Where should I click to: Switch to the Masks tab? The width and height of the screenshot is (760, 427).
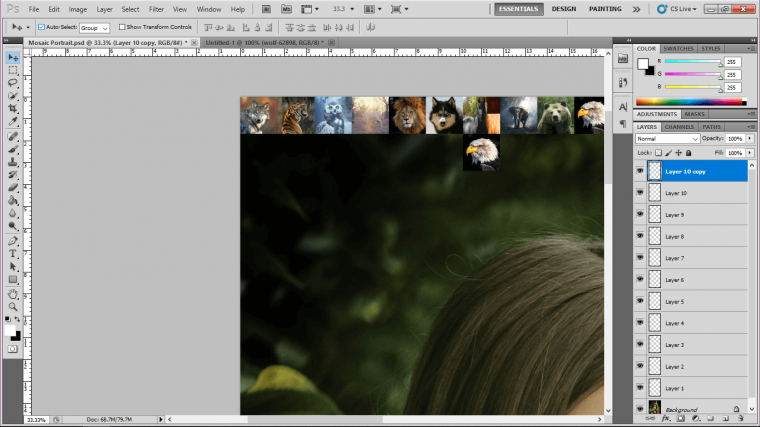click(x=694, y=114)
